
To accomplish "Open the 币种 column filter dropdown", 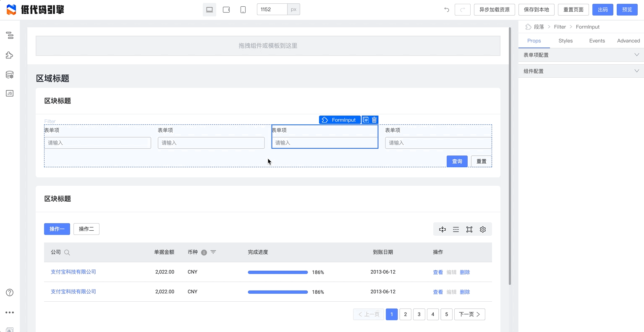I will (213, 252).
